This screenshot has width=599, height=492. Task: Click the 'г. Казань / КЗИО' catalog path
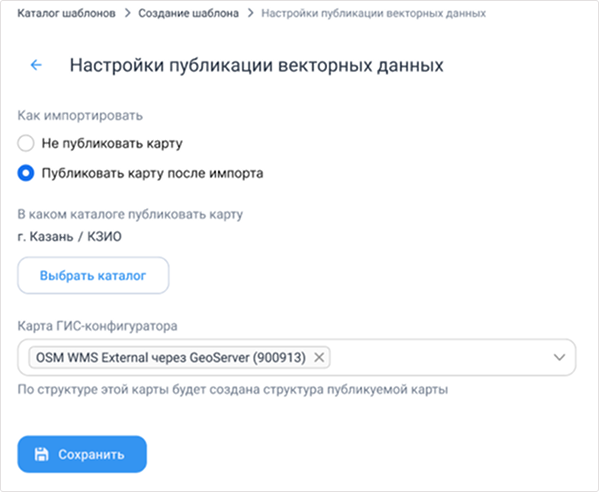point(70,237)
